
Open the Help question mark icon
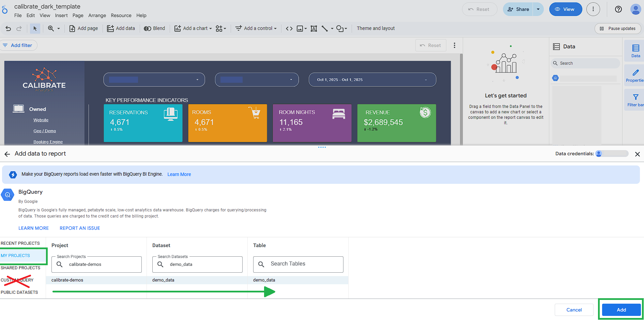[x=618, y=9]
